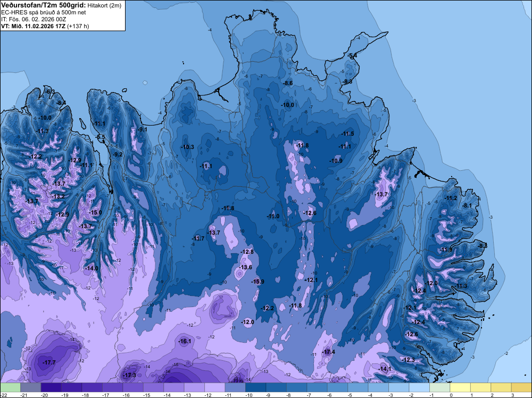Select the legend swatch labeled -17
This screenshot has height=398, width=532.
pos(113,387)
